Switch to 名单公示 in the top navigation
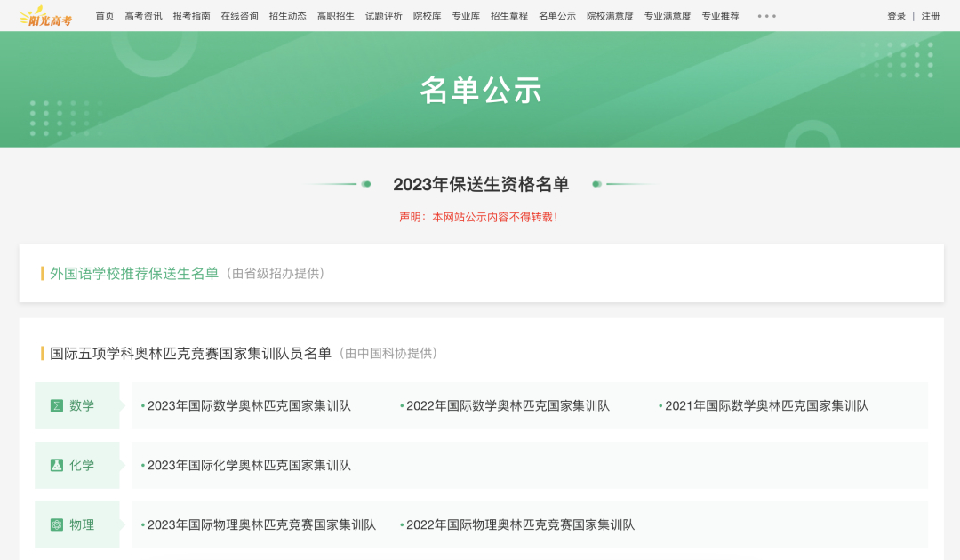The width and height of the screenshot is (960, 560). point(557,16)
